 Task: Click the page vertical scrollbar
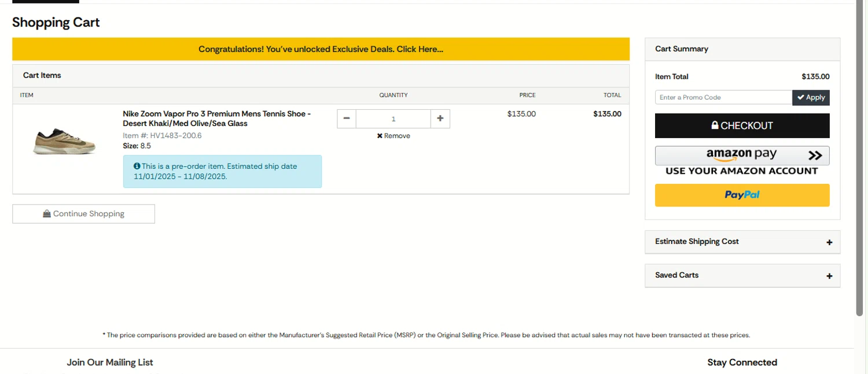(860, 159)
